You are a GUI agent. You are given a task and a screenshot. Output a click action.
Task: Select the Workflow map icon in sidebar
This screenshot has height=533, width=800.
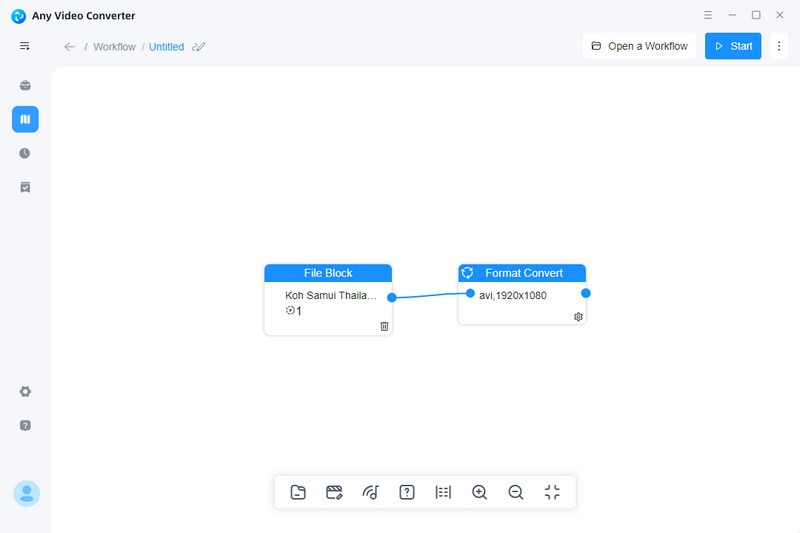click(25, 119)
